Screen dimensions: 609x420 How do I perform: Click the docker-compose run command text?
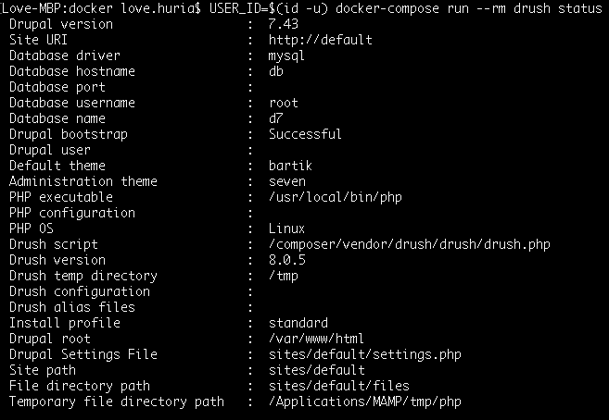point(468,9)
